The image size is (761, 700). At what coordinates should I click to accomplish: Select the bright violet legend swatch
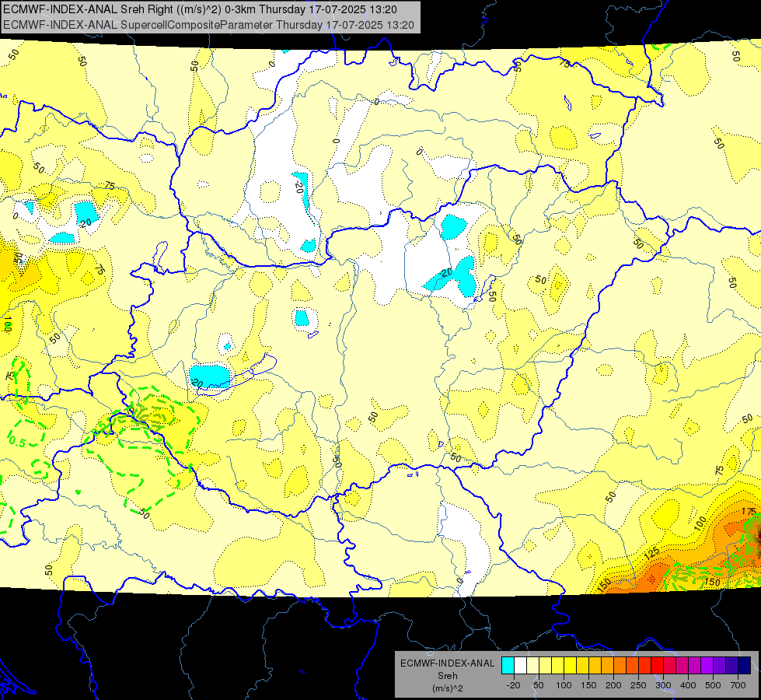(x=707, y=665)
